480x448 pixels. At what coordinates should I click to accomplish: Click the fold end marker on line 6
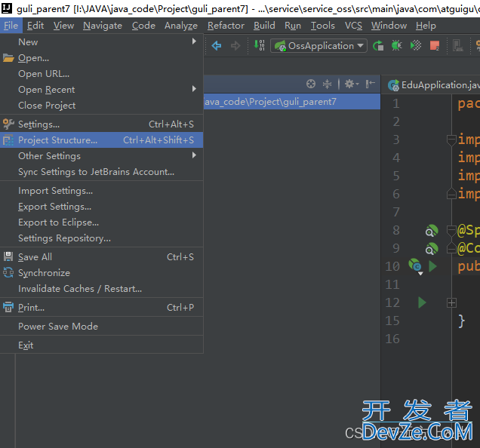pyautogui.click(x=451, y=194)
